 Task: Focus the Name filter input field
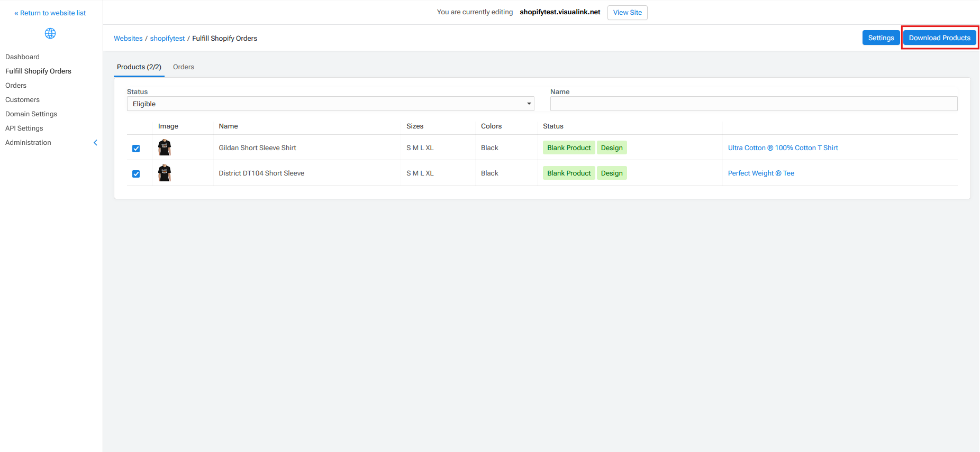click(x=754, y=104)
